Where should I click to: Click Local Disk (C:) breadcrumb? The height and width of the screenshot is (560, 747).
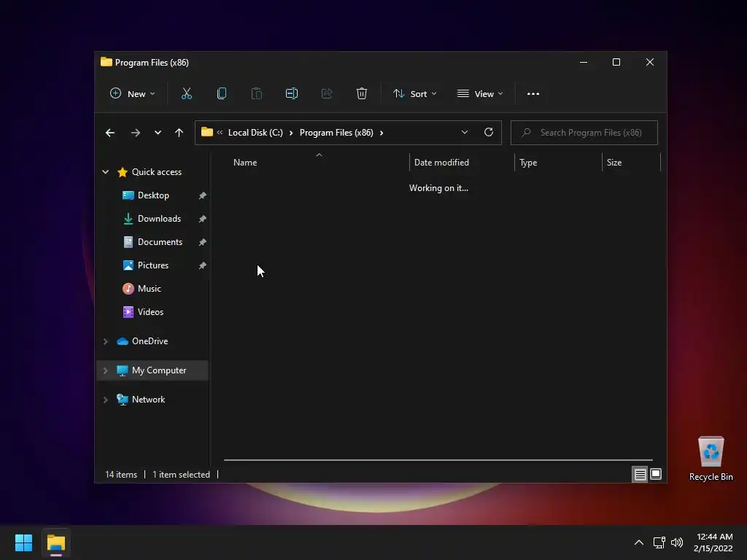[255, 133]
